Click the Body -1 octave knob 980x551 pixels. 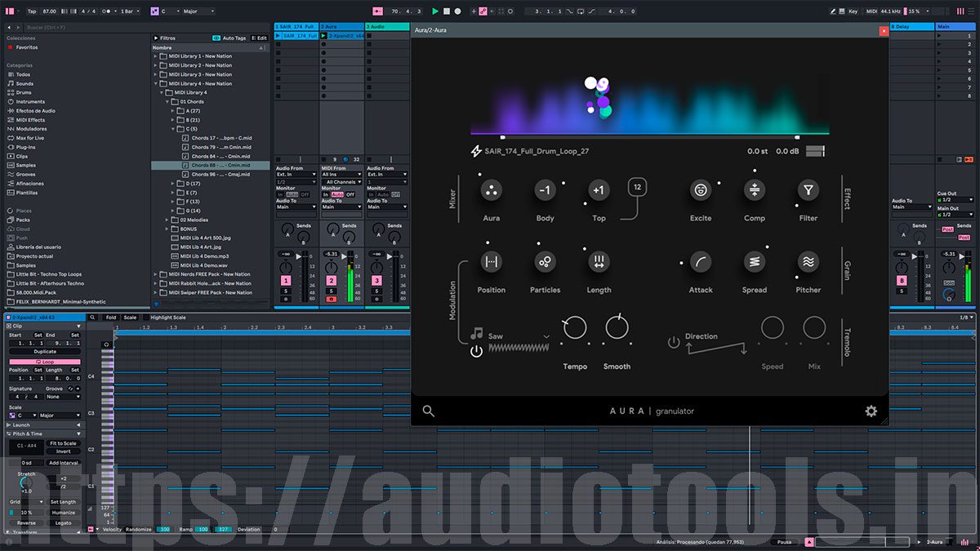[546, 190]
